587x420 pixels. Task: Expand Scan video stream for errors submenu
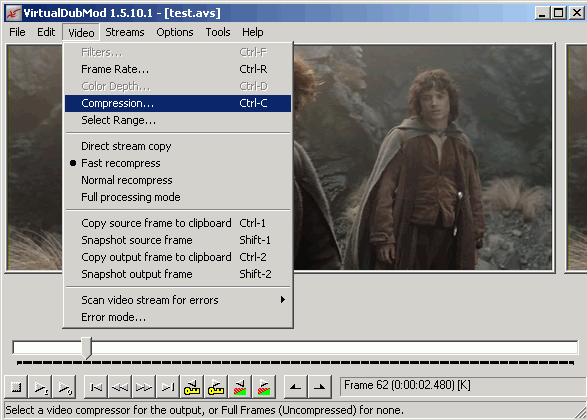pos(178,300)
